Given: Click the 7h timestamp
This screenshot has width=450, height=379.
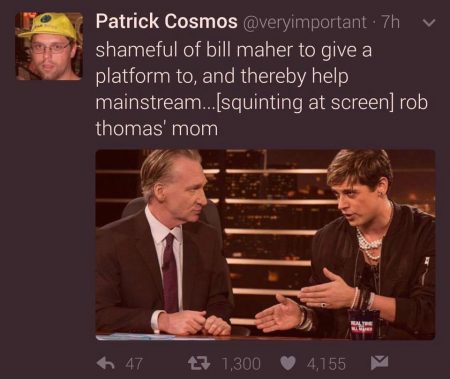Looking at the screenshot, I should [390, 22].
